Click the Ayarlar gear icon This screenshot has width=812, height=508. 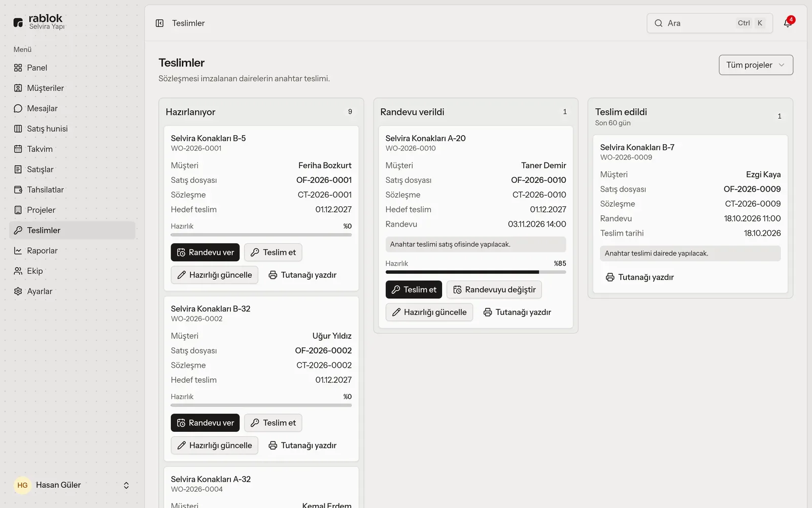pos(18,291)
